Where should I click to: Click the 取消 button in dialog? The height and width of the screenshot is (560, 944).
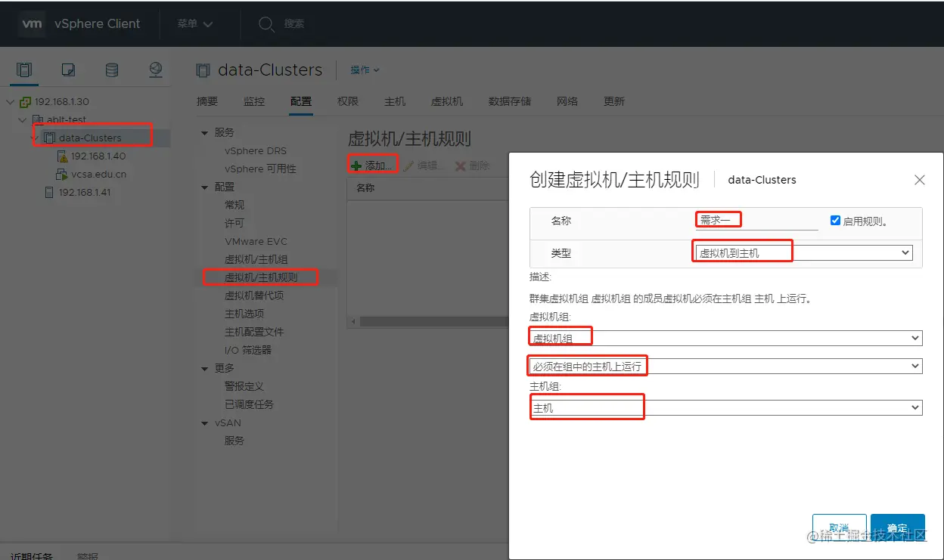(839, 528)
